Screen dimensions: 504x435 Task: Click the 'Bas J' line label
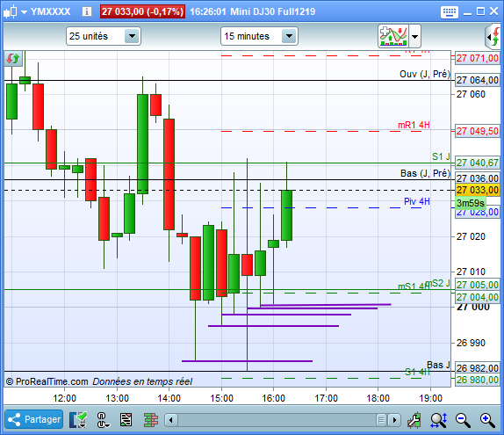coord(438,365)
